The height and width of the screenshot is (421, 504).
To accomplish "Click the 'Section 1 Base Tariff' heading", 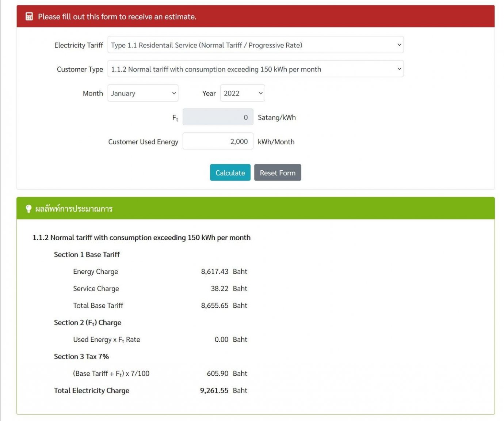I will click(87, 254).
